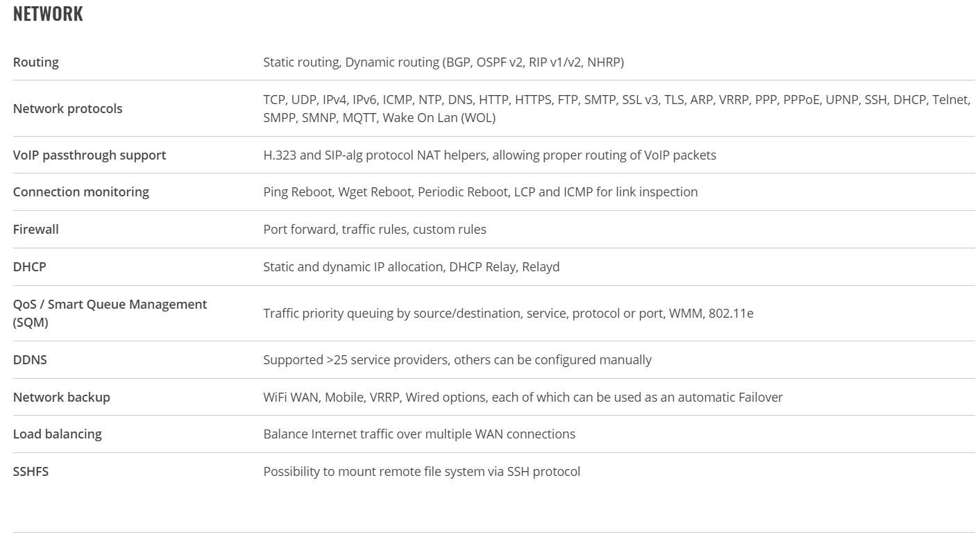
Task: Click the NETWORK section heading
Action: coord(48,14)
